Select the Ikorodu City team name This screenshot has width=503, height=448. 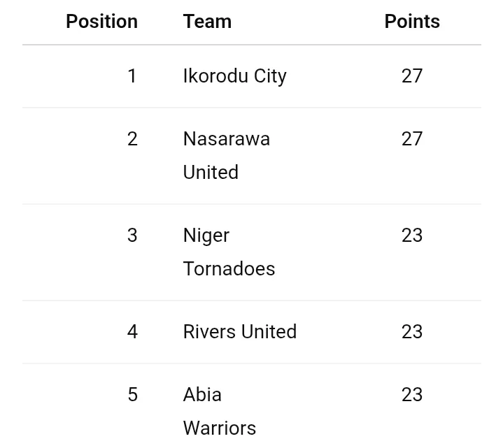coord(234,76)
